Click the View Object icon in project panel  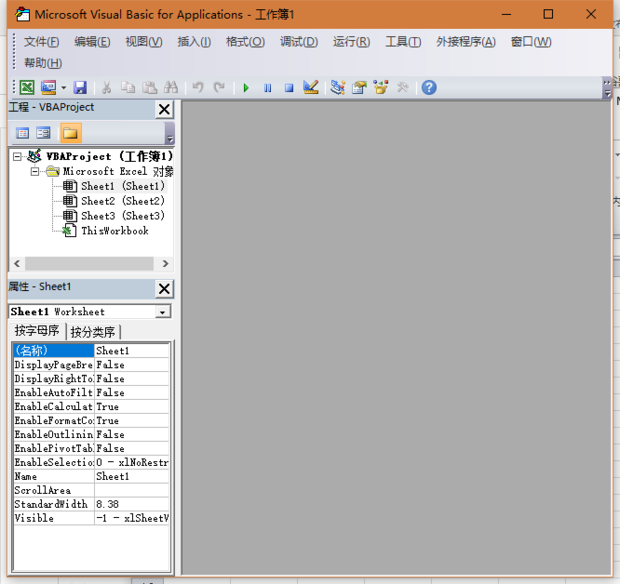point(44,133)
